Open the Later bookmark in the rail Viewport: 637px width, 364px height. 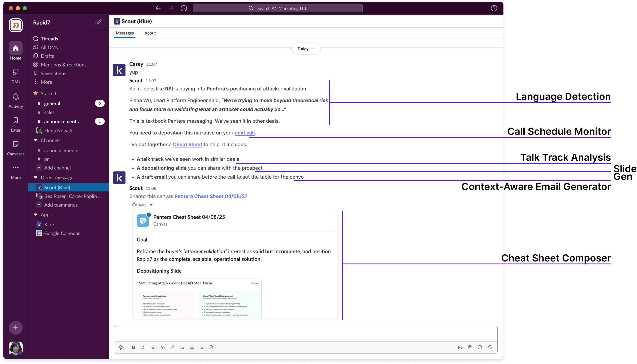pos(15,124)
